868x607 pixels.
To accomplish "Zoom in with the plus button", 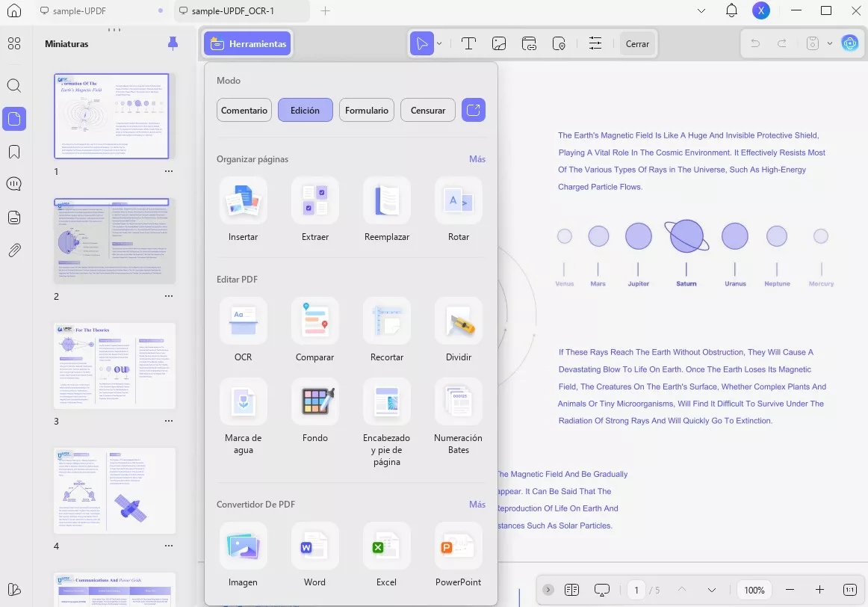I will point(820,590).
